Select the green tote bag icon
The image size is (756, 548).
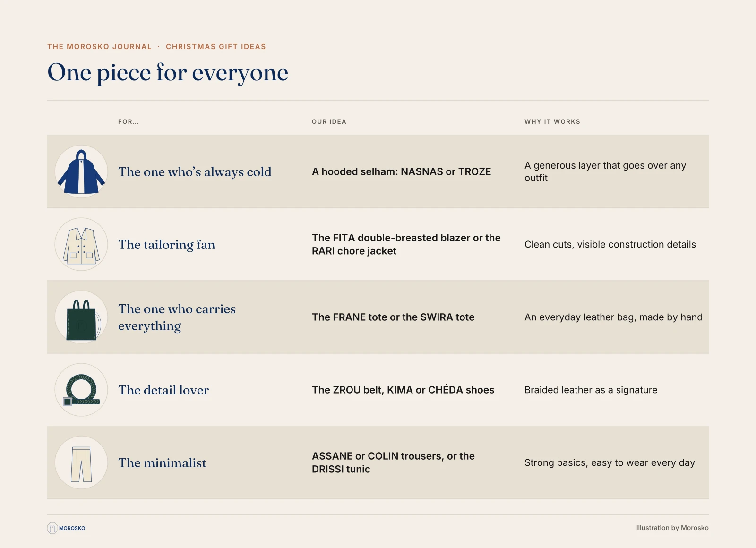point(81,317)
